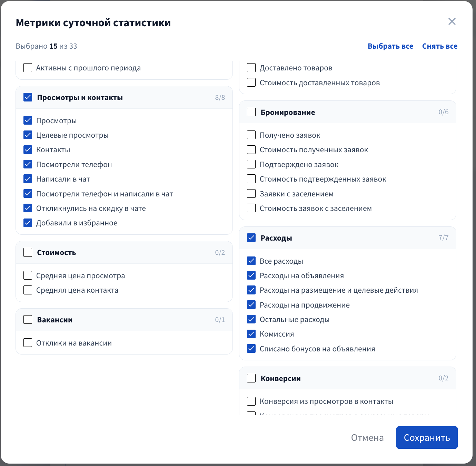The height and width of the screenshot is (466, 476).
Task: Uncheck the 'Просмотры и контакты' group checkbox
Action: [28, 97]
